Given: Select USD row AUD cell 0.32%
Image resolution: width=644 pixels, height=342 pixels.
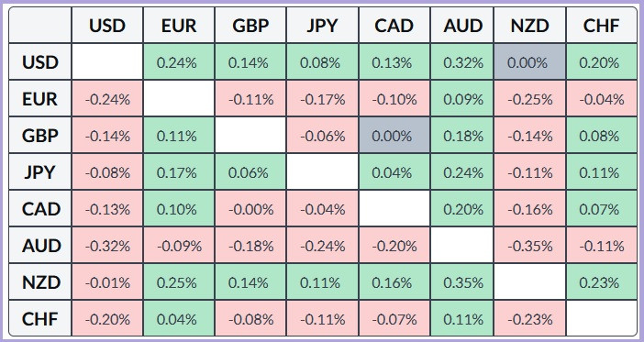Looking at the screenshot, I should (462, 62).
